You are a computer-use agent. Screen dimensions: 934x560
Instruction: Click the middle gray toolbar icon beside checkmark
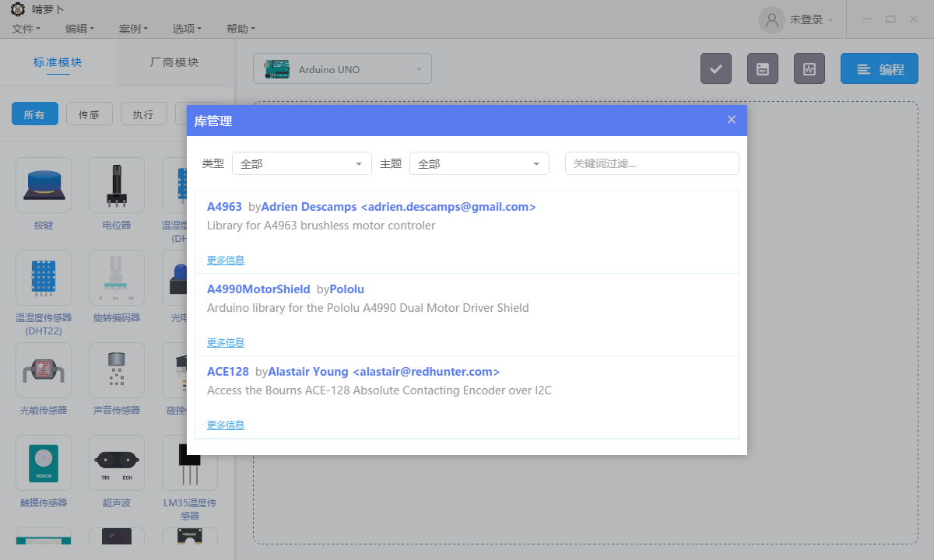(763, 68)
